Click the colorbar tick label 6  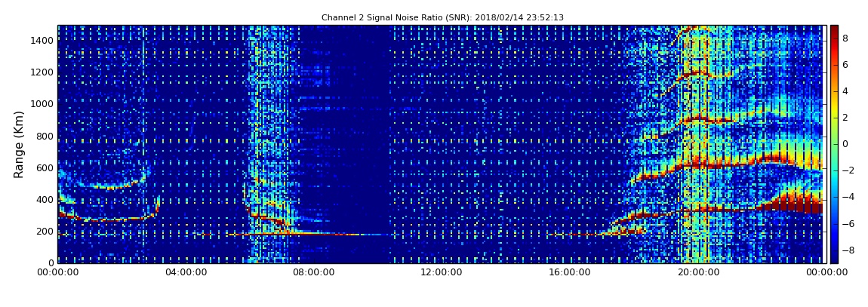point(845,65)
